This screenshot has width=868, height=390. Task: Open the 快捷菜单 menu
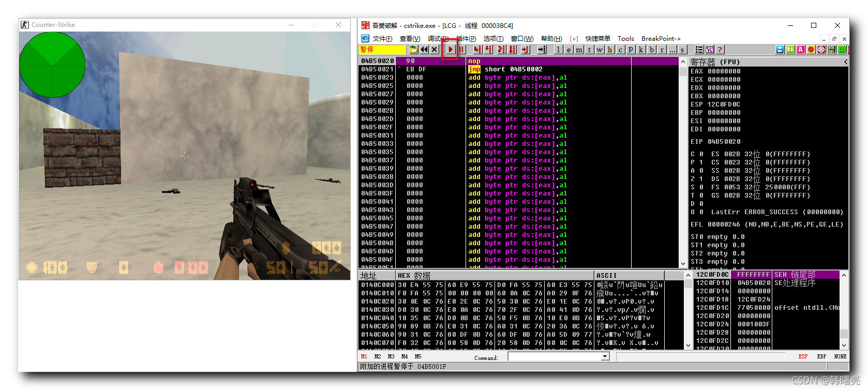598,39
